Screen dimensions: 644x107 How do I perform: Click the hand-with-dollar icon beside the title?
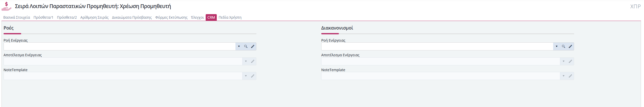point(6,6)
